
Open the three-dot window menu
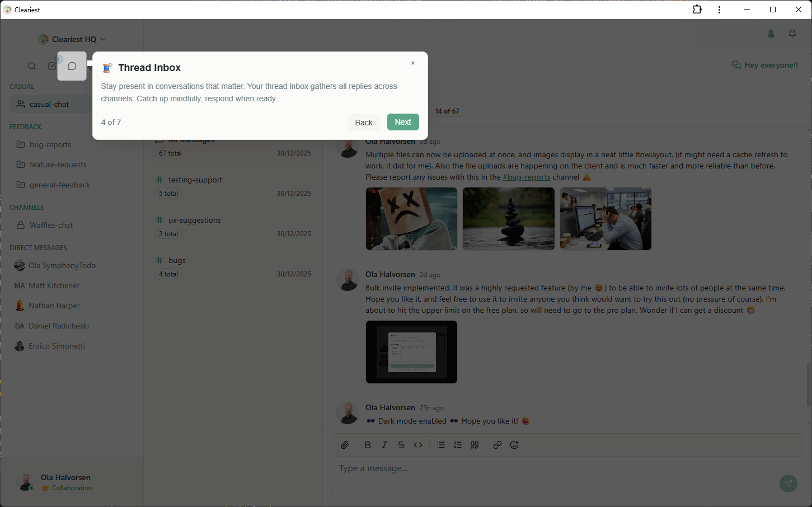click(720, 10)
